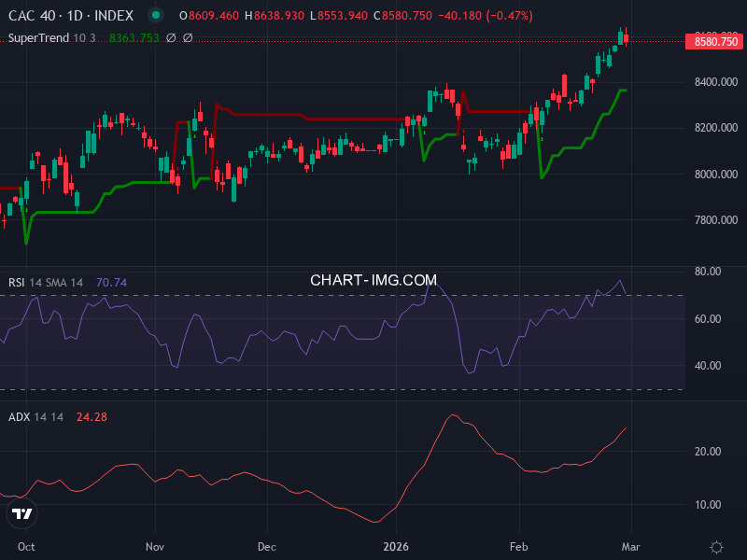Click the TradingView logo in the bottom-left corner
The width and height of the screenshot is (747, 560).
tap(22, 512)
